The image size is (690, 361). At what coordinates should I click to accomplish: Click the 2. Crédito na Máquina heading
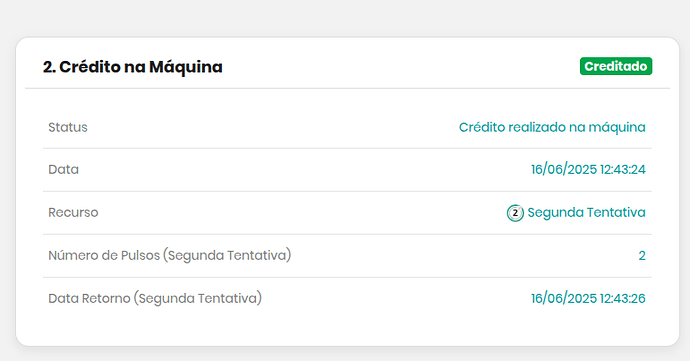tap(132, 67)
